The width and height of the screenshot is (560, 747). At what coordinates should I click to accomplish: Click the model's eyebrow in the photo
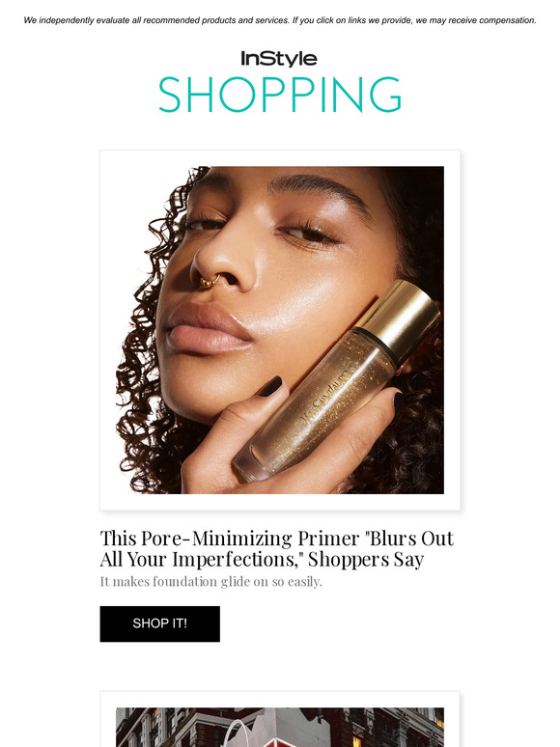point(321,188)
